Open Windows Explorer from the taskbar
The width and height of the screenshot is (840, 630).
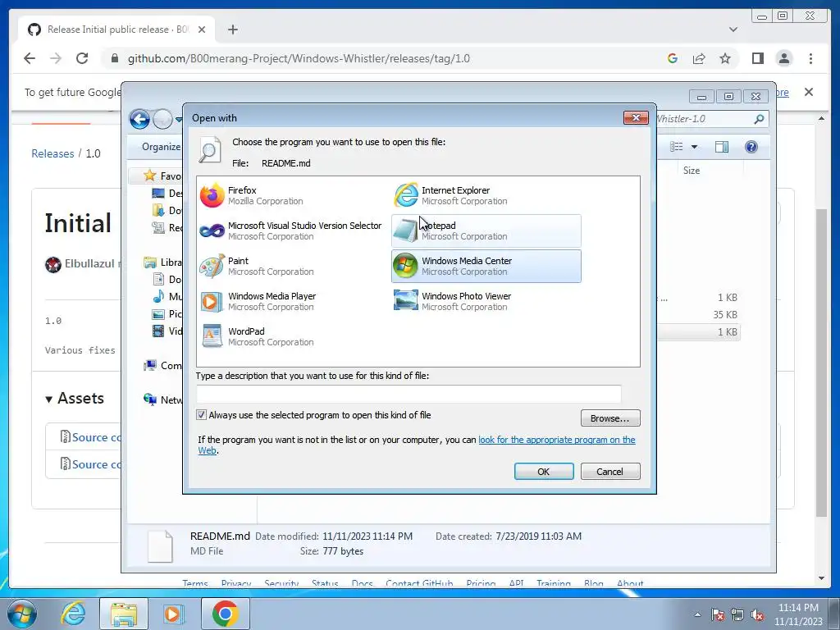coord(124,614)
